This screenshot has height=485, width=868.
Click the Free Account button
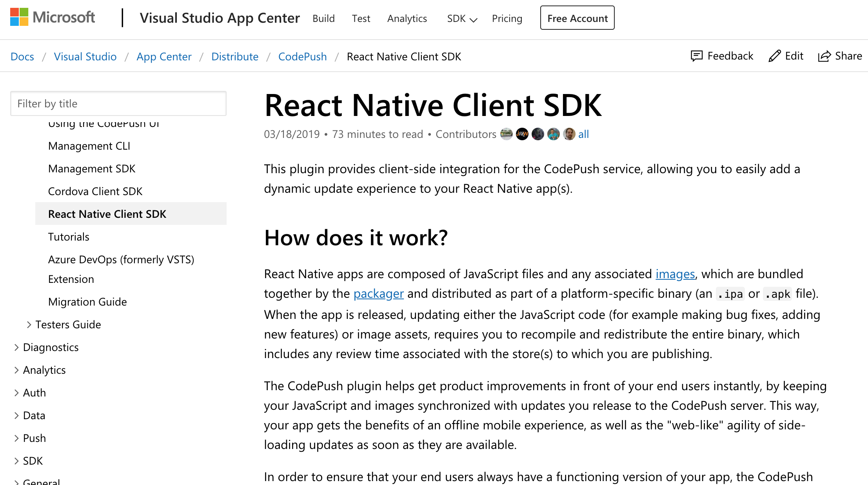[577, 18]
